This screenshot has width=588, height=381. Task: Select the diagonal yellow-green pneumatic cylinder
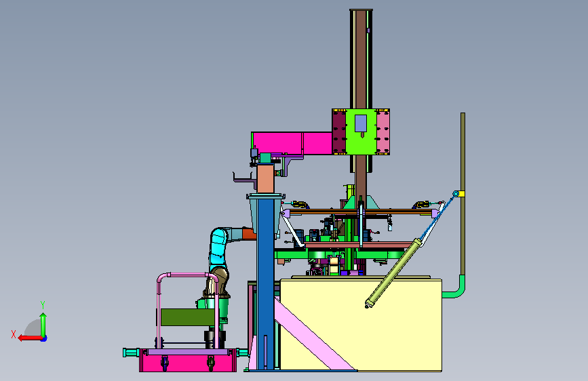coord(394,273)
